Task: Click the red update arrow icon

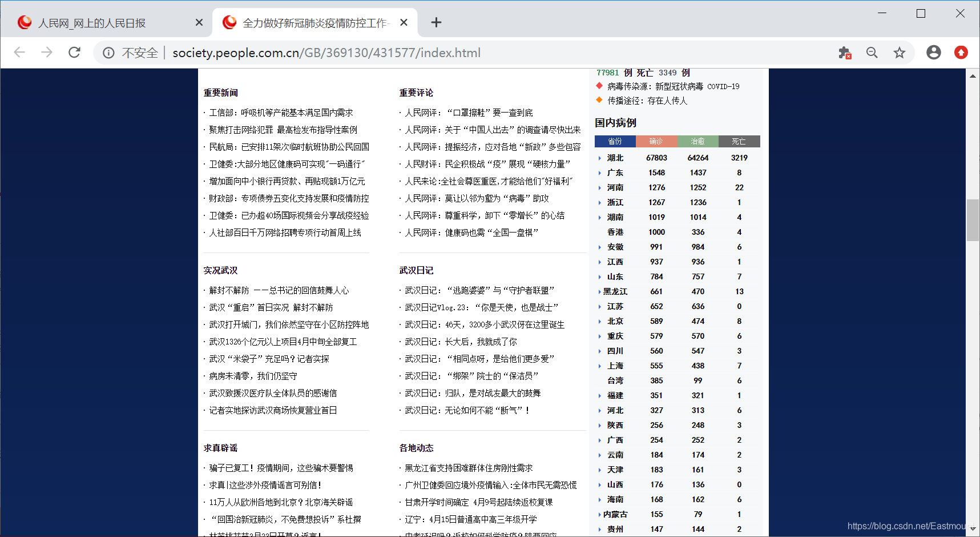Action: click(x=961, y=53)
